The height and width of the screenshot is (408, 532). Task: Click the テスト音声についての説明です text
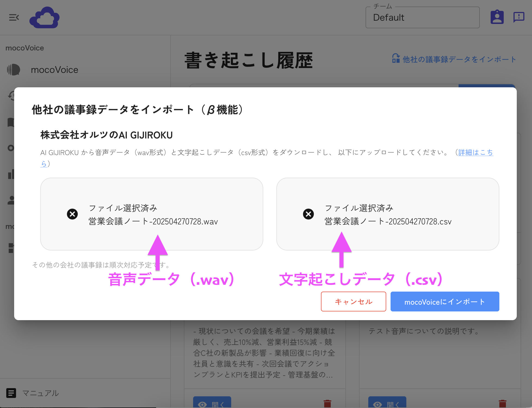point(424,331)
